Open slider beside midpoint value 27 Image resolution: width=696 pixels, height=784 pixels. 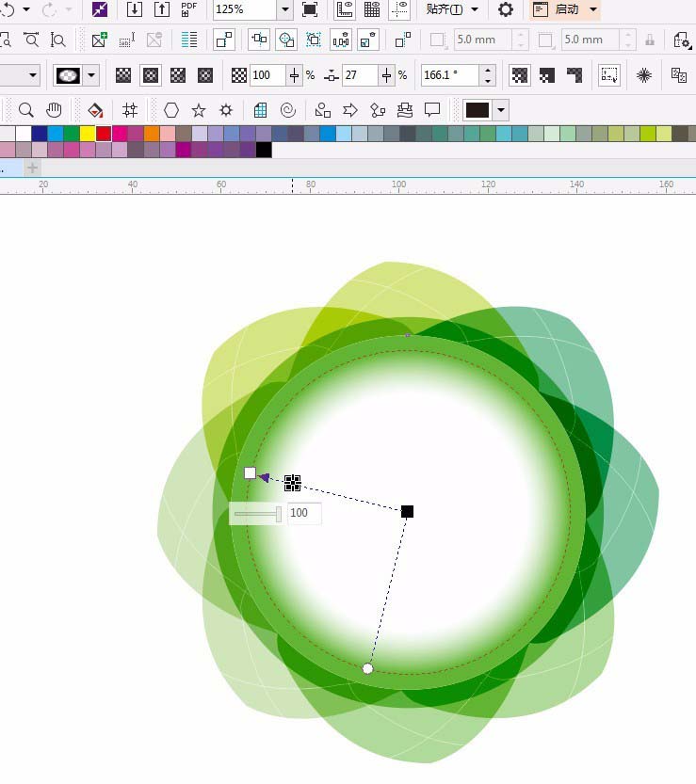[386, 75]
